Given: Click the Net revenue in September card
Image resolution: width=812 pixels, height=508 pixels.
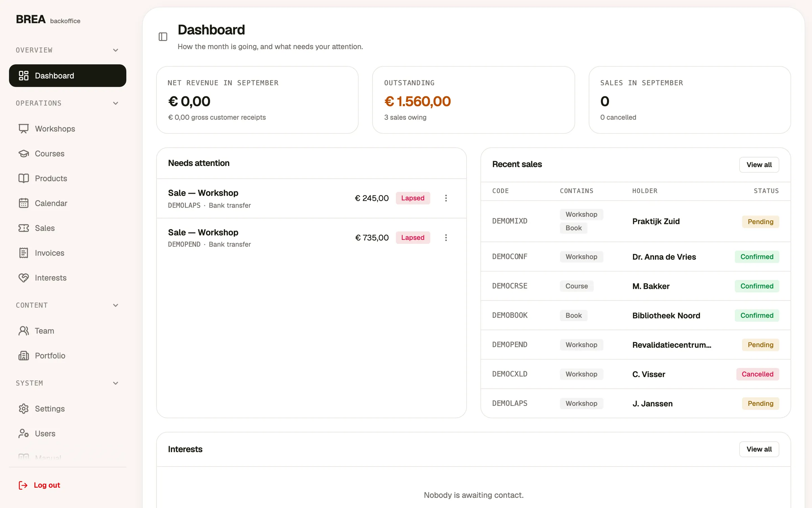Looking at the screenshot, I should click(257, 100).
